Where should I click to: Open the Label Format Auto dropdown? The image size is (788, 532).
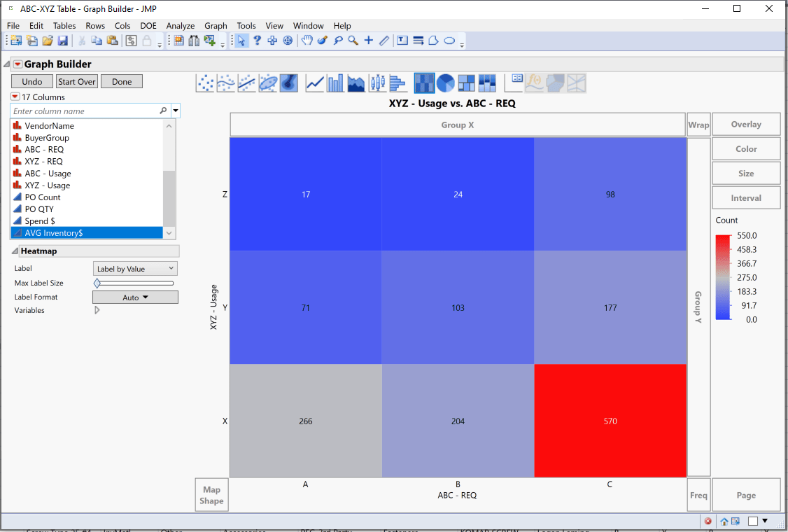coord(134,297)
